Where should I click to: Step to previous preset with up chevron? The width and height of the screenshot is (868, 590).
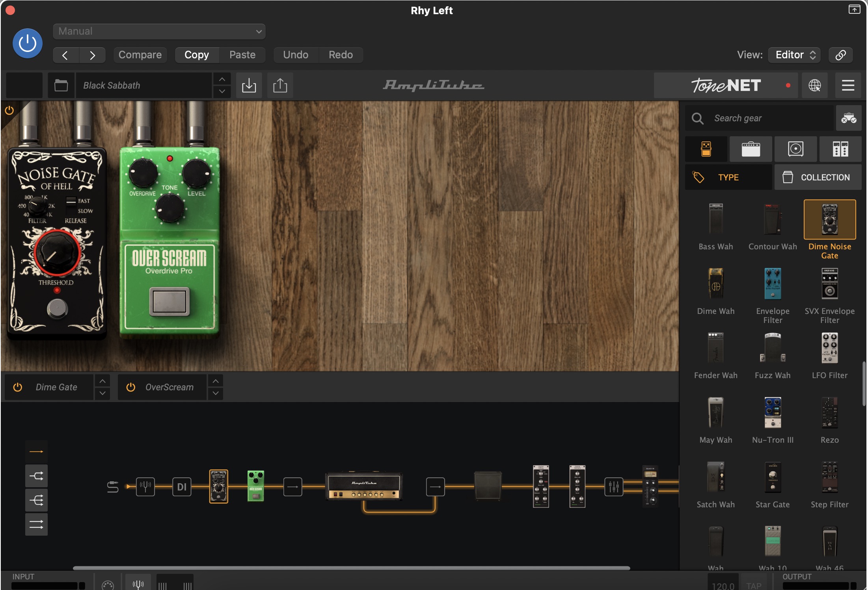tap(222, 79)
